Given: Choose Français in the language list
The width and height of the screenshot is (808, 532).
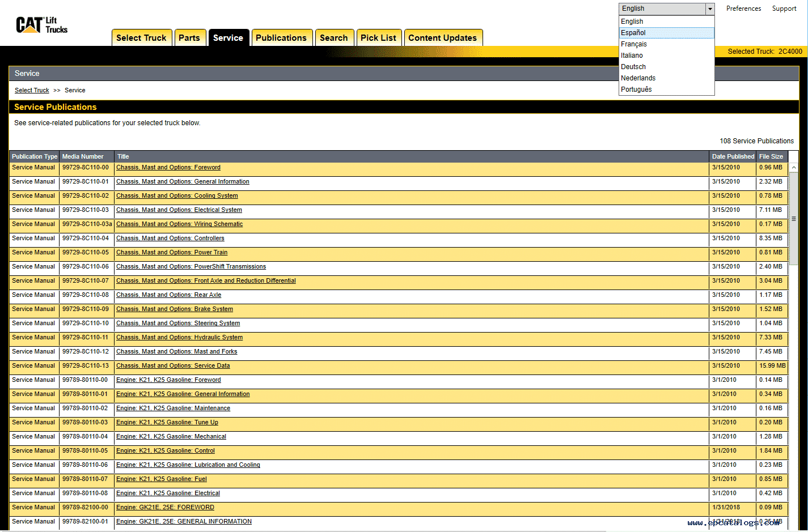Looking at the screenshot, I should pyautogui.click(x=666, y=44).
